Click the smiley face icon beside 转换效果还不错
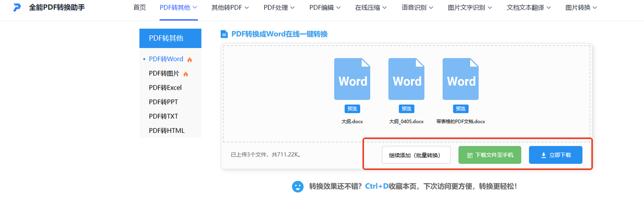Image resolution: width=644 pixels, height=201 pixels. pos(297,186)
